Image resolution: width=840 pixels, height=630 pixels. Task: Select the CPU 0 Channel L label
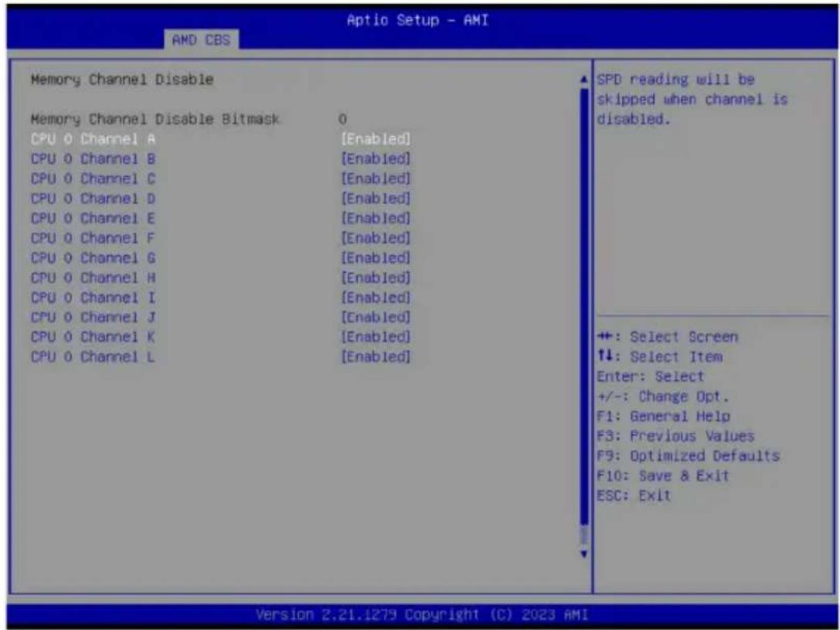(94, 357)
